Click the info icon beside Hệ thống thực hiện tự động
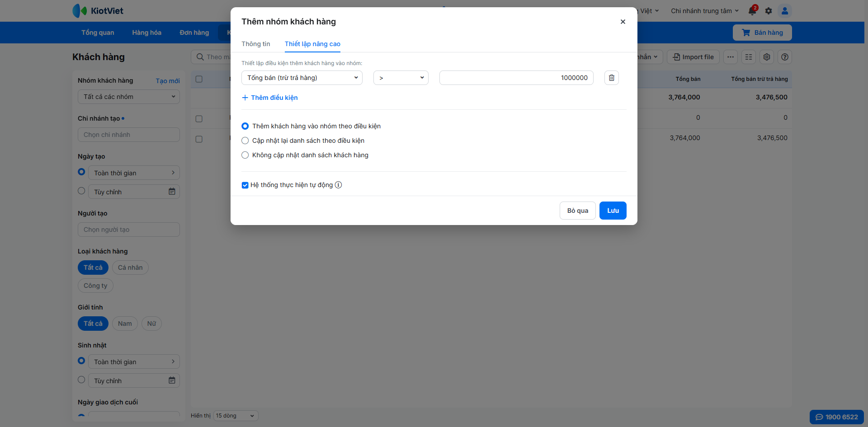The image size is (868, 427). tap(338, 185)
